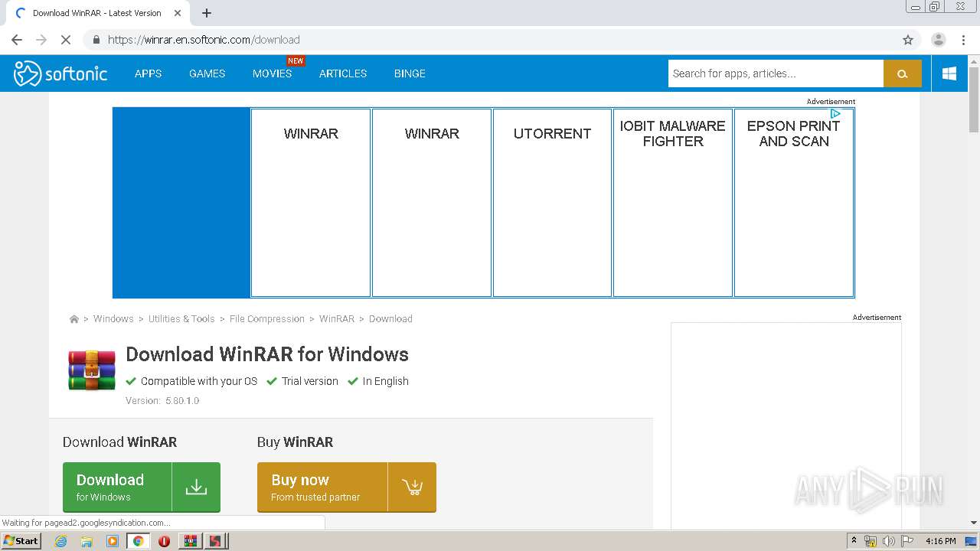Viewport: 980px width, 551px height.
Task: Select the Download WinRAR browser tab
Action: pos(97,13)
